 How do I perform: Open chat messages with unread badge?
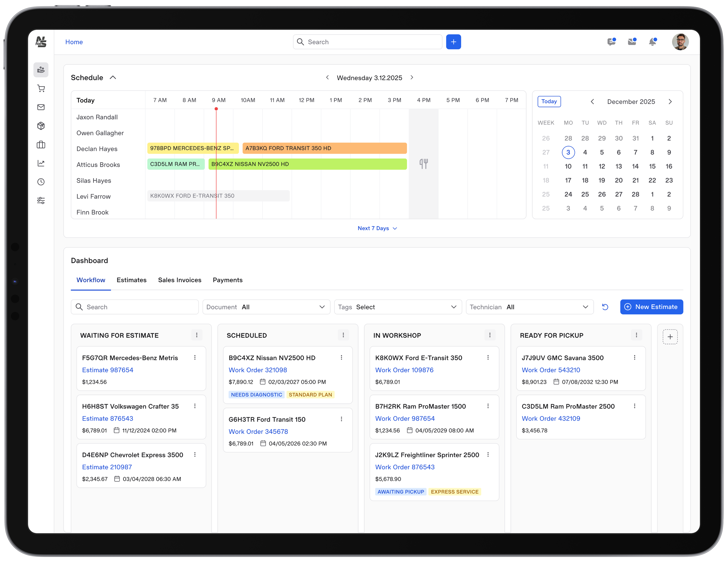click(611, 42)
